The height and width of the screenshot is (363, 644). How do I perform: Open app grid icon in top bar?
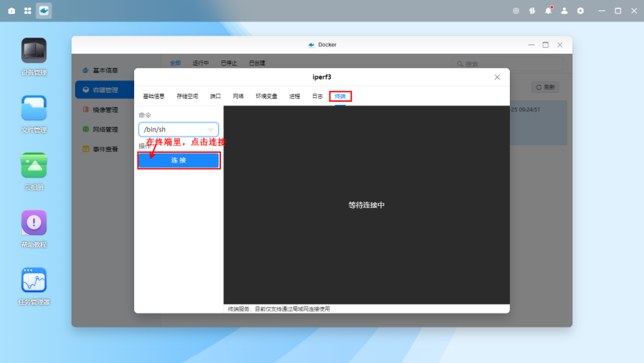(x=28, y=11)
